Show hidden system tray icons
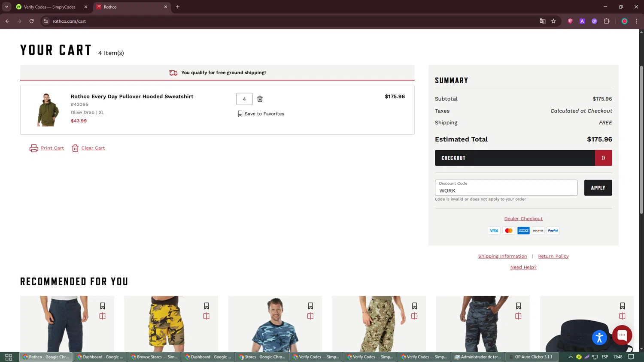The width and height of the screenshot is (644, 362). [571, 357]
